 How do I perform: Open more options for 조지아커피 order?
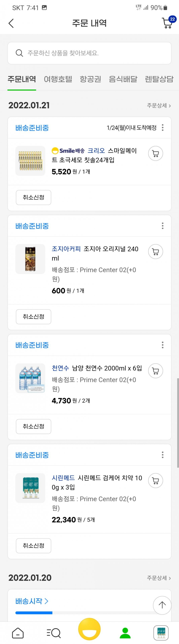[162, 226]
